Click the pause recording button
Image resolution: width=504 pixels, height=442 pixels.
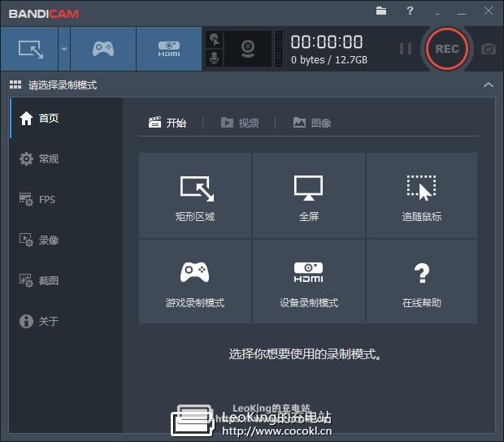[x=406, y=49]
